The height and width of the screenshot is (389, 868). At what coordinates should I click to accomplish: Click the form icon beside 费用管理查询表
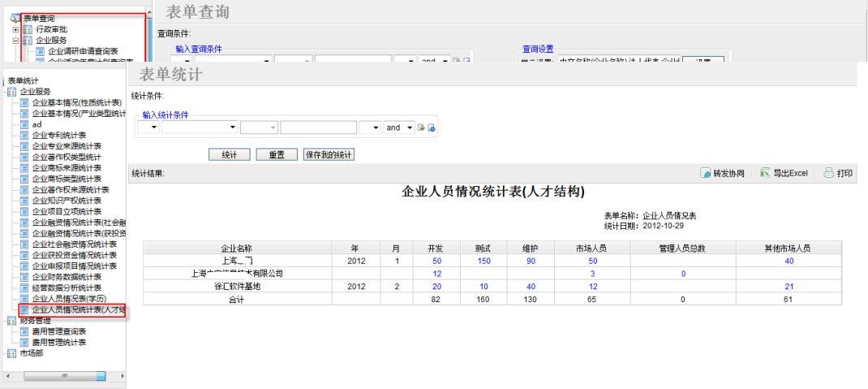click(24, 331)
